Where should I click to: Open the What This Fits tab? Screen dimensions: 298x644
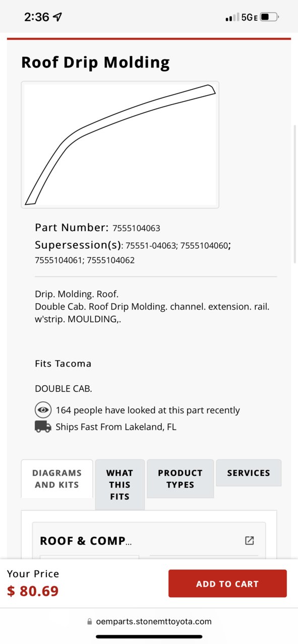click(x=120, y=484)
